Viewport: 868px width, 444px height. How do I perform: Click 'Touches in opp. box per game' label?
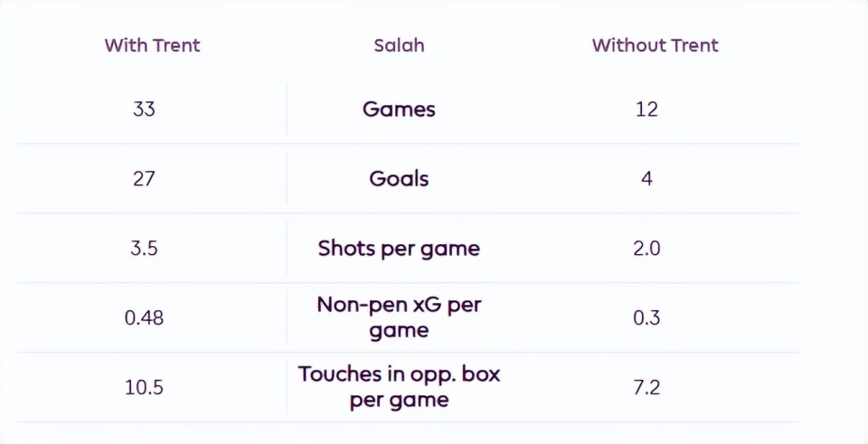point(399,387)
